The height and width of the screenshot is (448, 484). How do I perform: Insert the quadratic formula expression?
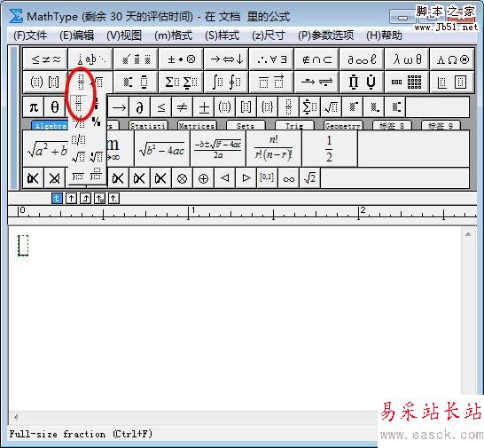tap(218, 149)
